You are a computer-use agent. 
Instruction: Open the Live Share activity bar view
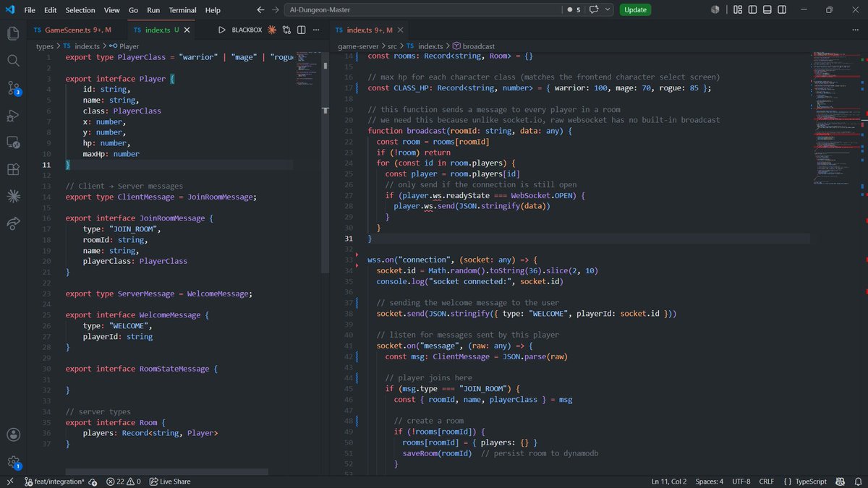click(13, 224)
